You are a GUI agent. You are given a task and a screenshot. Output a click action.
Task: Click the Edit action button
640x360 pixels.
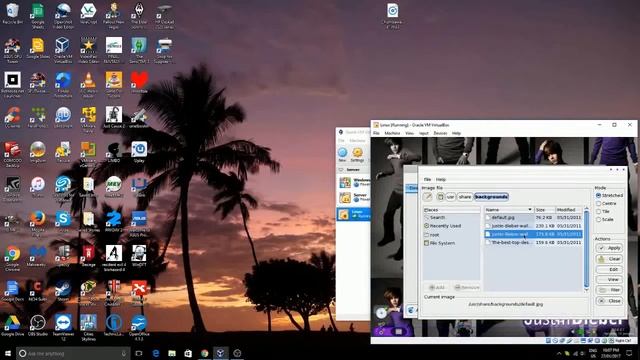tap(609, 269)
